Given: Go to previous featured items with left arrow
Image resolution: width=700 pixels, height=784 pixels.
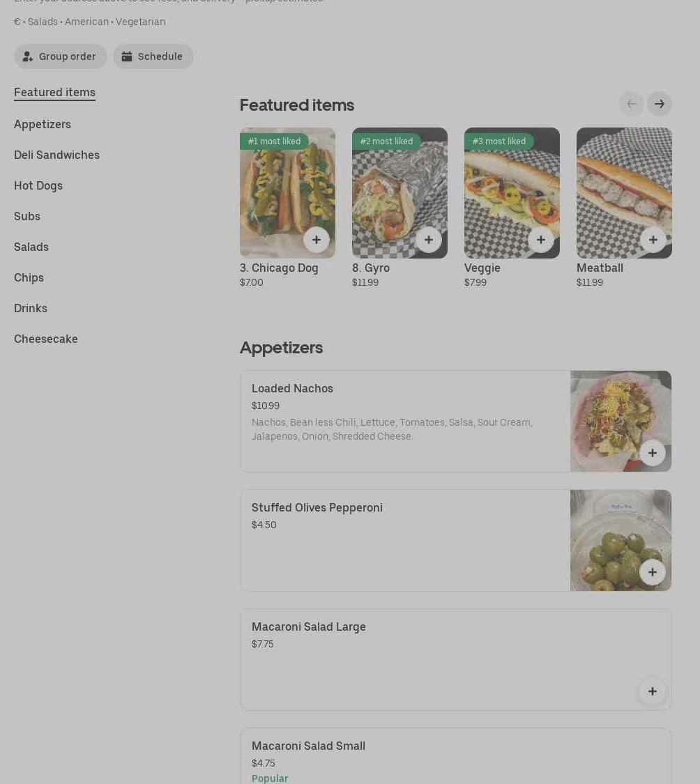Looking at the screenshot, I should pyautogui.click(x=632, y=104).
